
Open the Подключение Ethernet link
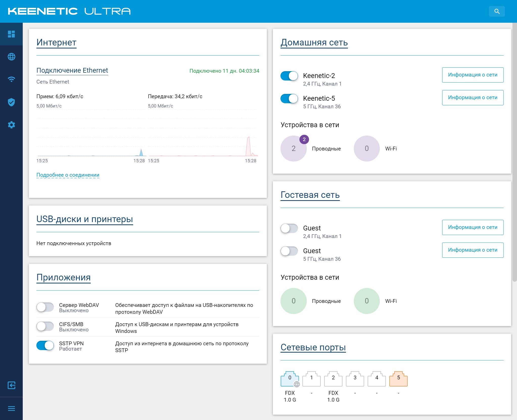(72, 70)
